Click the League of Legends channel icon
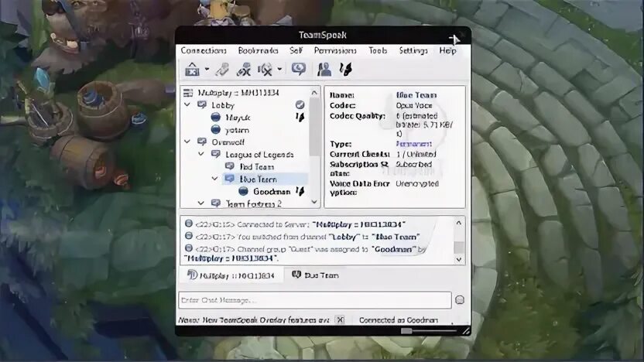644x362 pixels. pos(216,155)
